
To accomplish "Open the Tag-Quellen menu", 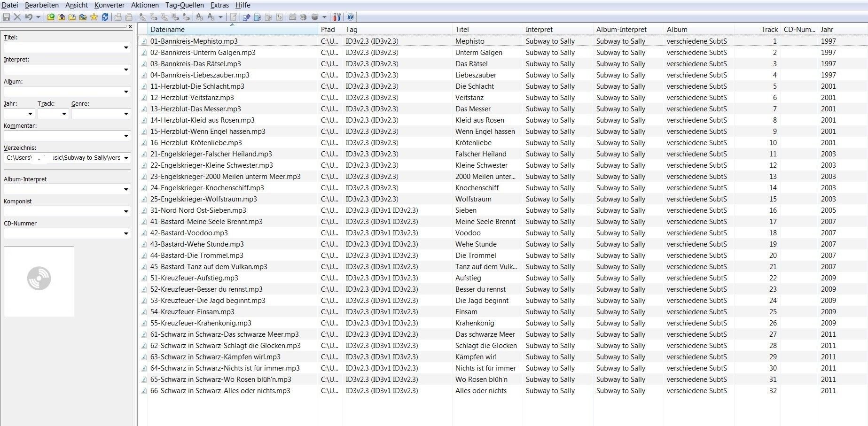I will pyautogui.click(x=185, y=5).
